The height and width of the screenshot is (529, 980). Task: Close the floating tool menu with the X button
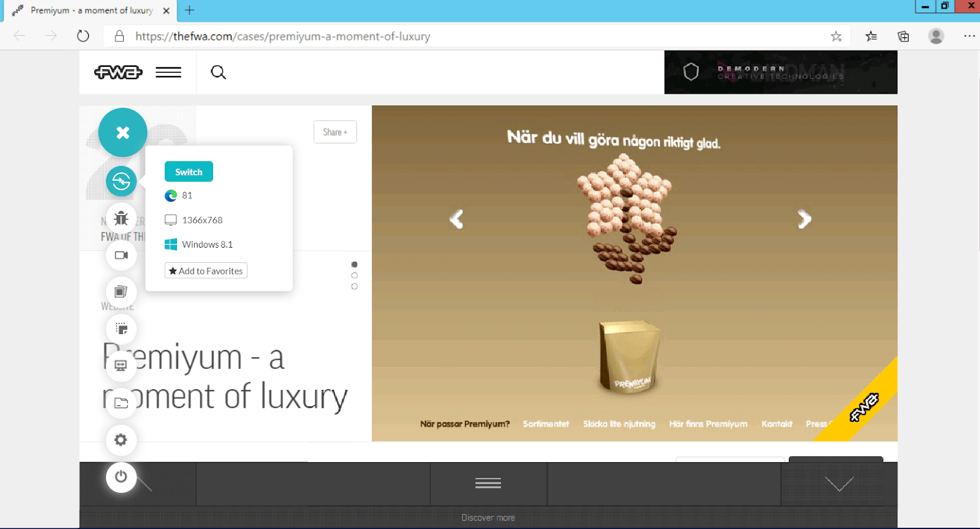click(123, 132)
